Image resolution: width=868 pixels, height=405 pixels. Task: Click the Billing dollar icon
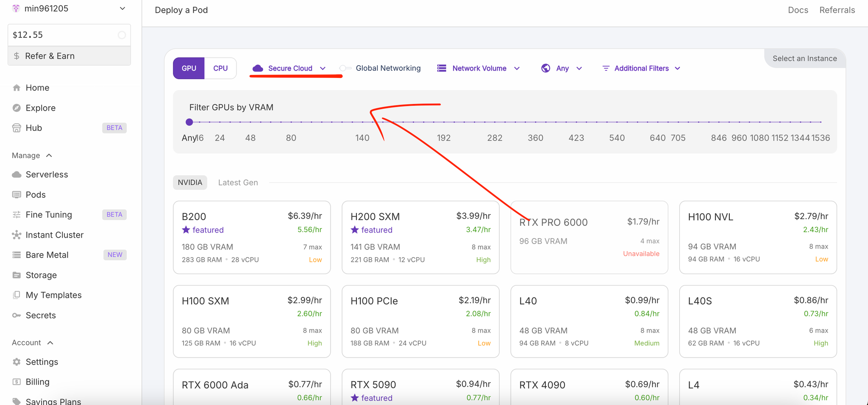coord(17,382)
